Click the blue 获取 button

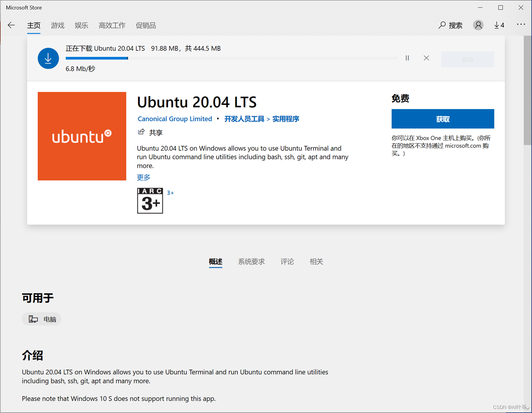(443, 119)
